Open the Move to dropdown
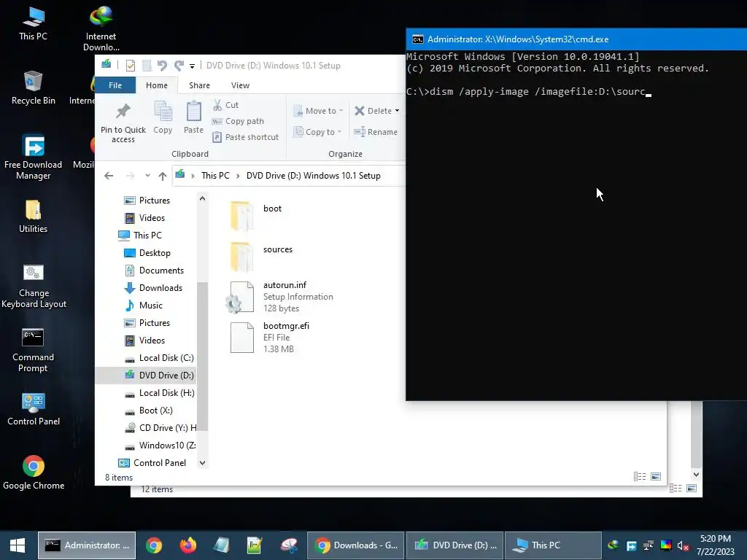The height and width of the screenshot is (560, 747). tap(318, 111)
